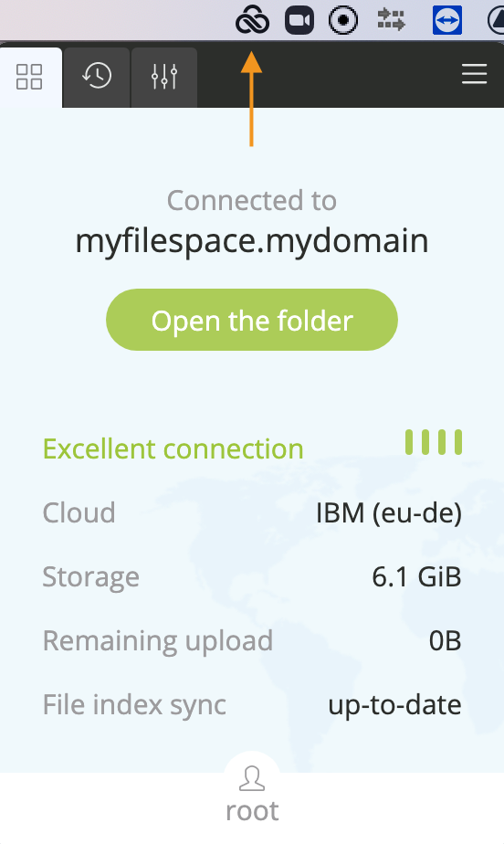This screenshot has height=844, width=504.
Task: Click the 6.1 GiB storage value
Action: [417, 577]
